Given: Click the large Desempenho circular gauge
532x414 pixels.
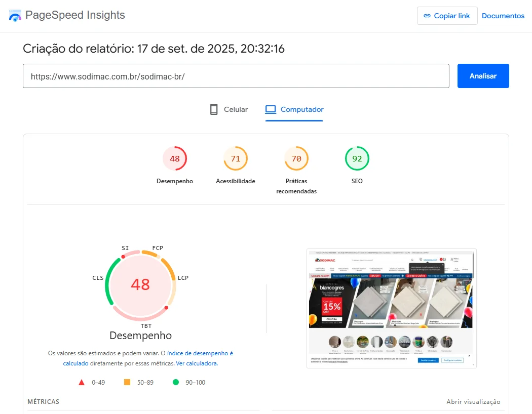Looking at the screenshot, I should pyautogui.click(x=140, y=284).
